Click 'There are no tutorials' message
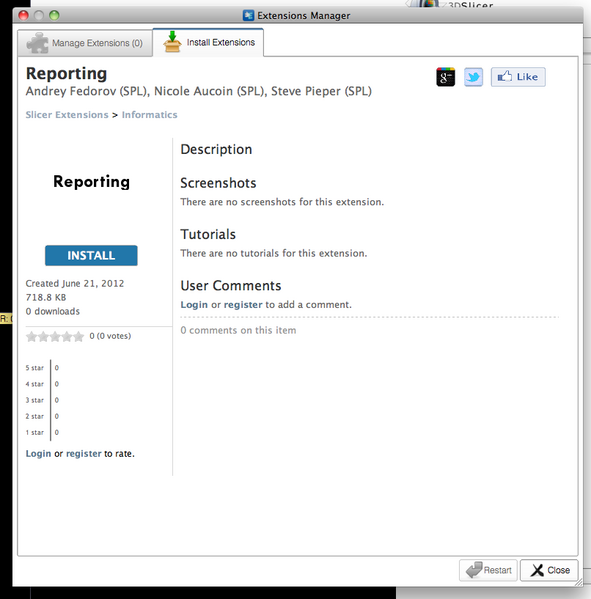The width and height of the screenshot is (591, 599). pos(274,253)
